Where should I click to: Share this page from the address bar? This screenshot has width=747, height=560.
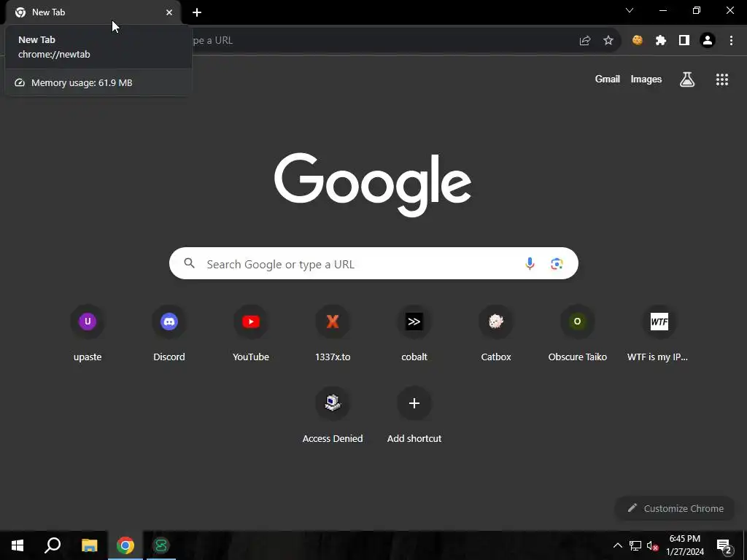(x=585, y=41)
